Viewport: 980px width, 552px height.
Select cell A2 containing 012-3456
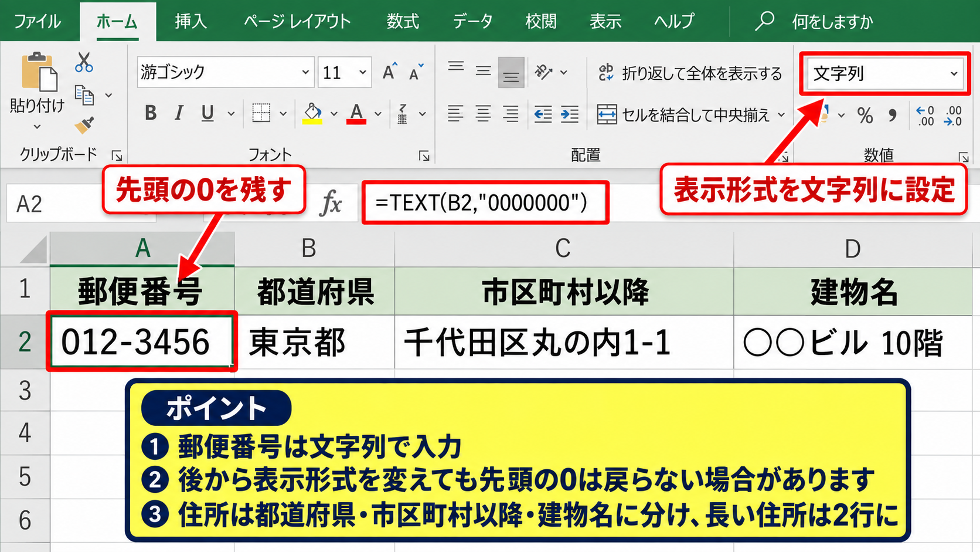pyautogui.click(x=142, y=341)
